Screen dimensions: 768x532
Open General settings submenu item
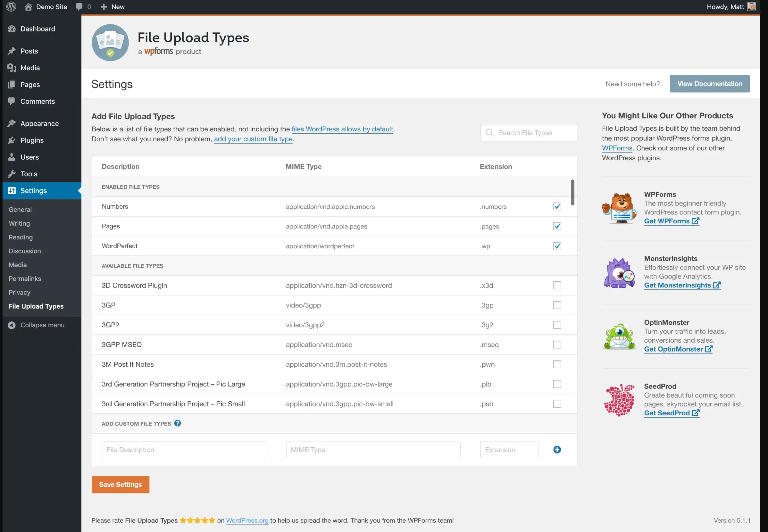(20, 209)
